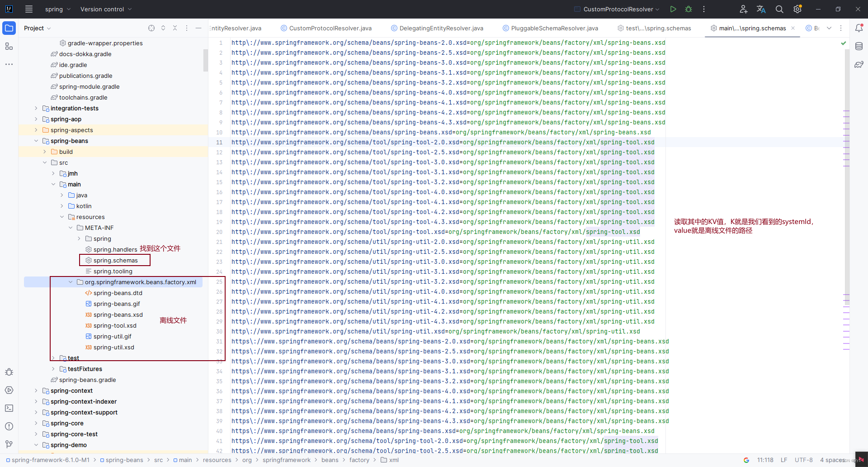Switch to CustomProtocolResolver.java tab

pyautogui.click(x=326, y=28)
